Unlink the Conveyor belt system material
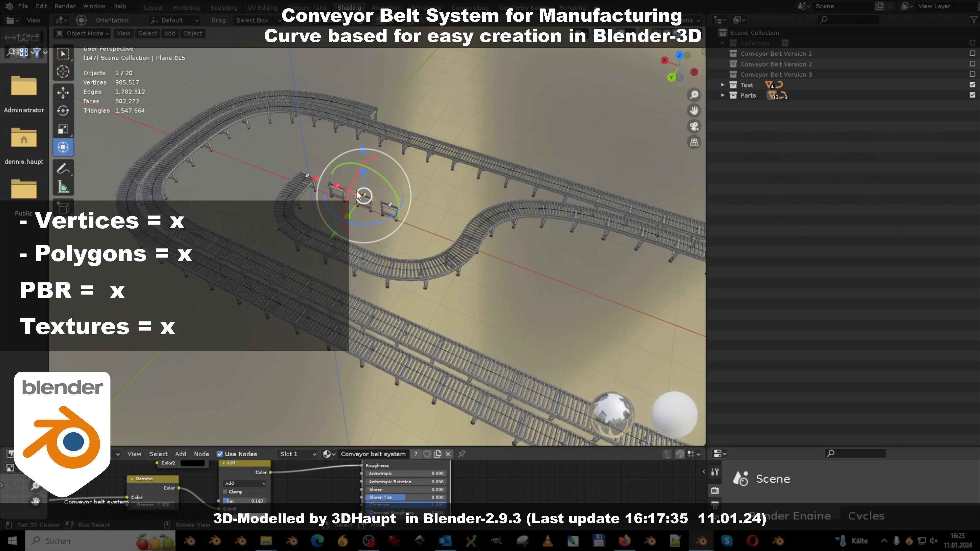 (x=448, y=454)
